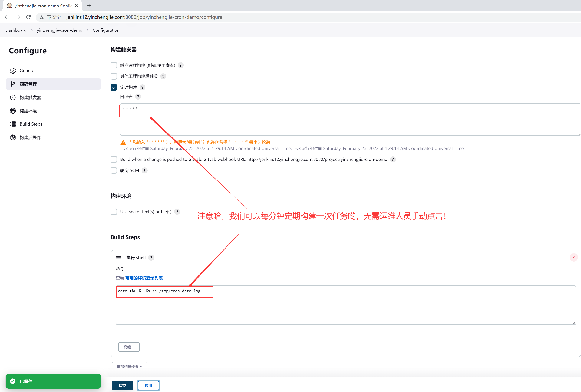Click the General gear icon in sidebar
Viewport: 581px width, 392px height.
click(13, 71)
